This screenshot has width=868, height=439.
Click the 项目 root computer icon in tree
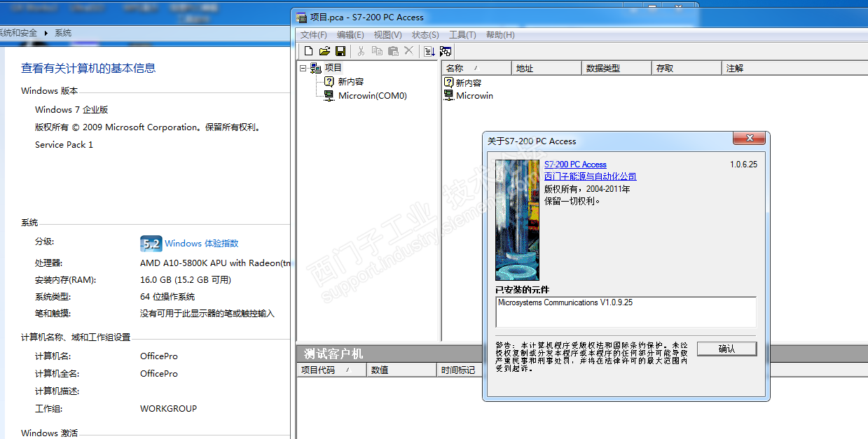click(x=316, y=68)
